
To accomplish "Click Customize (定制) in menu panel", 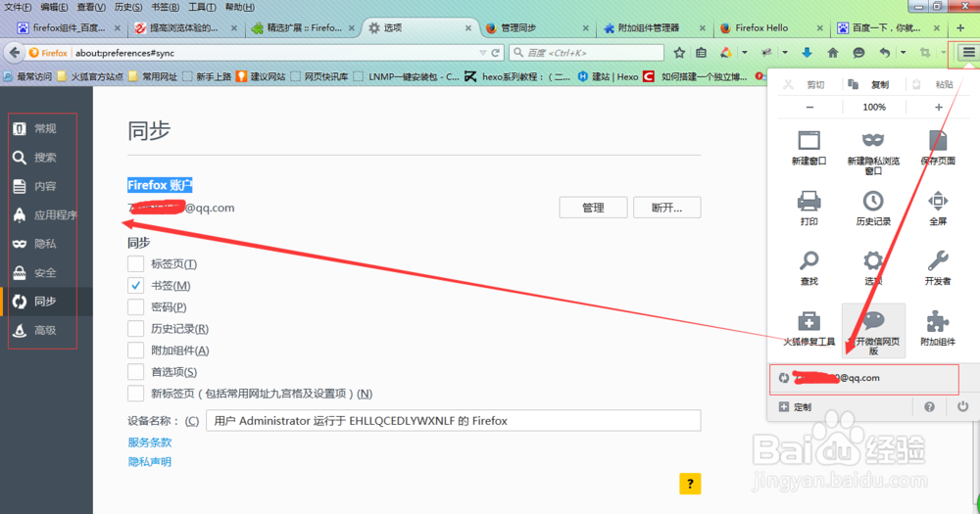I will (x=795, y=406).
